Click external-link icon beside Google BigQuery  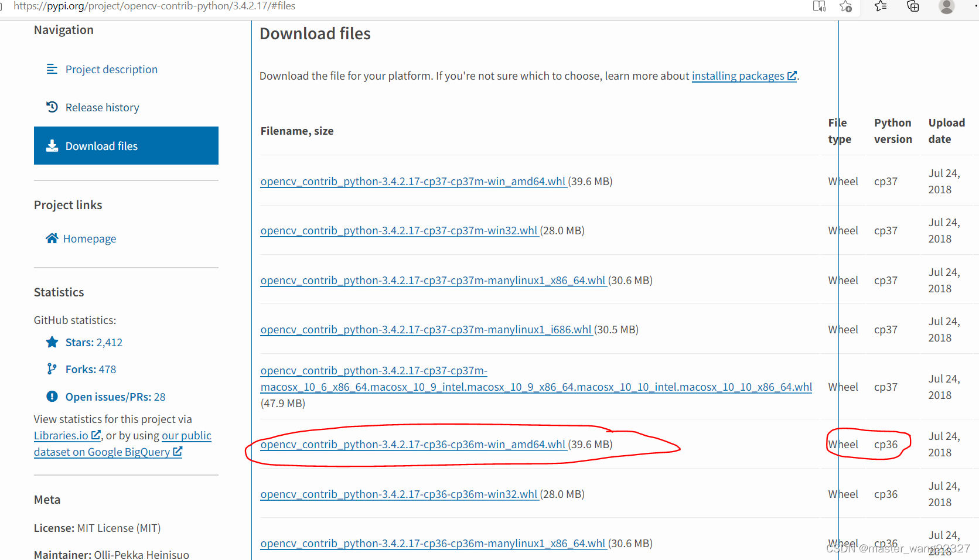(x=178, y=452)
